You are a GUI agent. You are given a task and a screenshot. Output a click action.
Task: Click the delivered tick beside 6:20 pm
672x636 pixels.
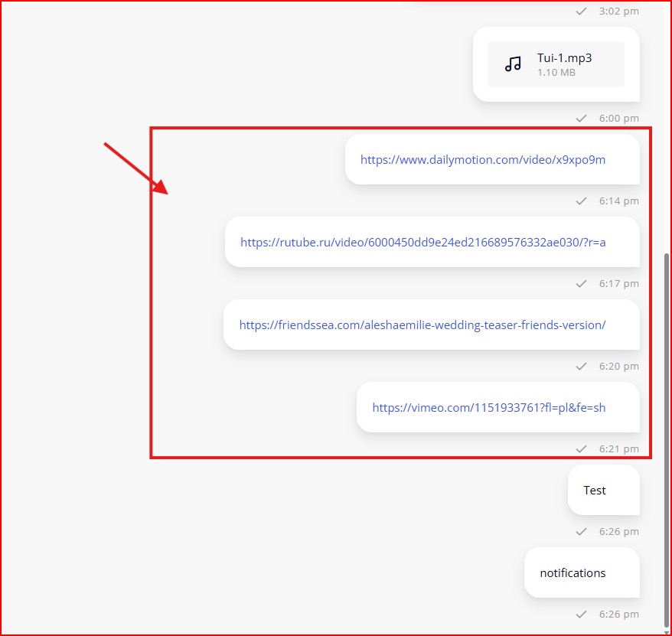[x=582, y=367]
